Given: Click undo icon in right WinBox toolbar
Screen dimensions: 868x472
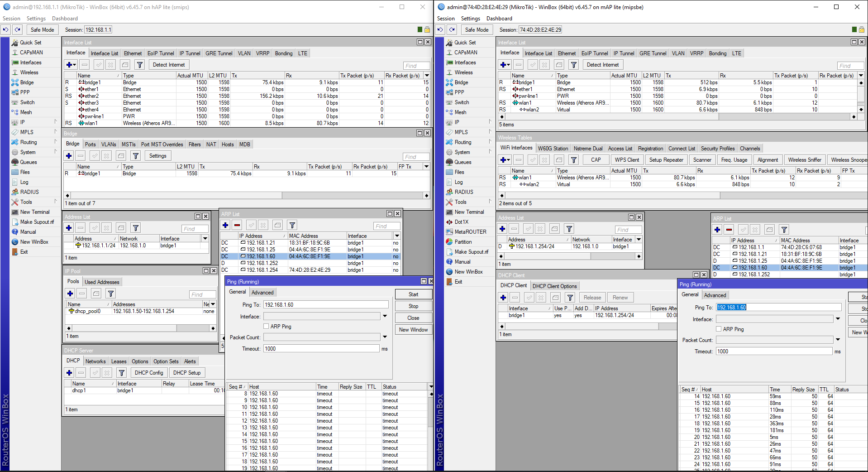Looking at the screenshot, I should tap(440, 30).
